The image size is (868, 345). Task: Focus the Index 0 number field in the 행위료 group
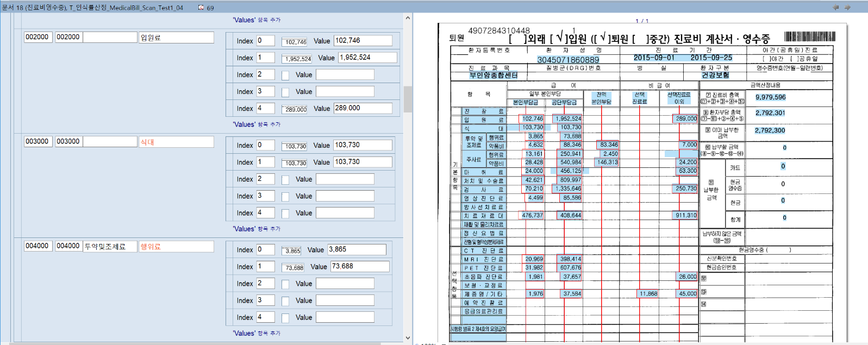tap(265, 249)
